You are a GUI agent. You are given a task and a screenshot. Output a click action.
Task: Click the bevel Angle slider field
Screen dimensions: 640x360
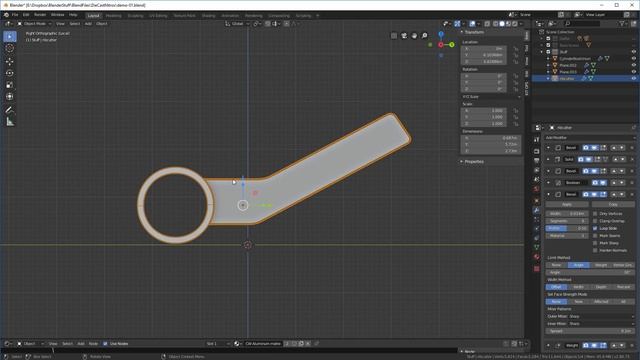click(x=590, y=272)
